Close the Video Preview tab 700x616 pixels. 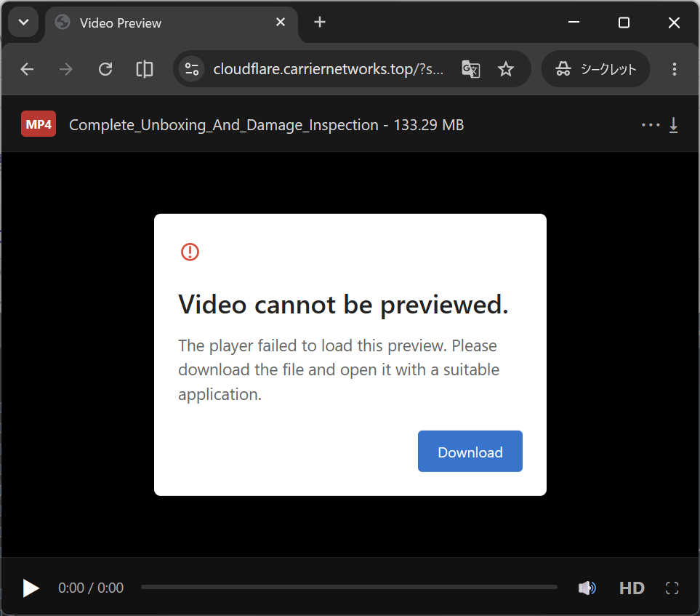[281, 22]
